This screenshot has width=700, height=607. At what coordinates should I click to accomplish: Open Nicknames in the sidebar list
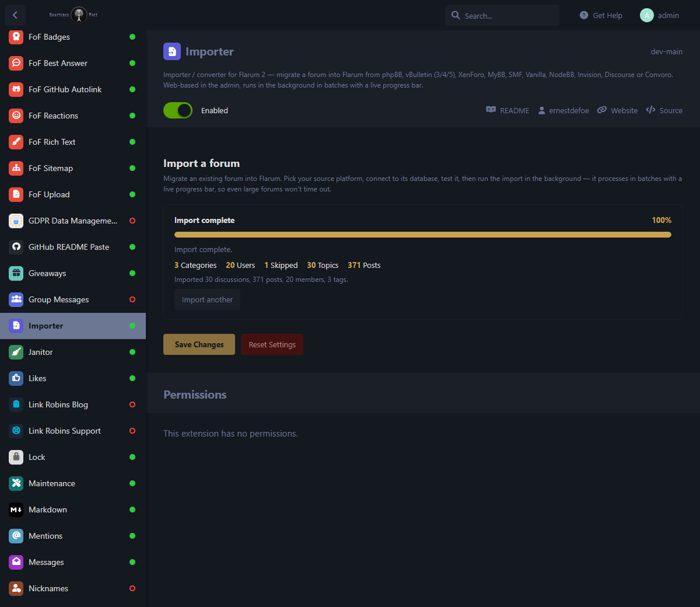[73, 588]
